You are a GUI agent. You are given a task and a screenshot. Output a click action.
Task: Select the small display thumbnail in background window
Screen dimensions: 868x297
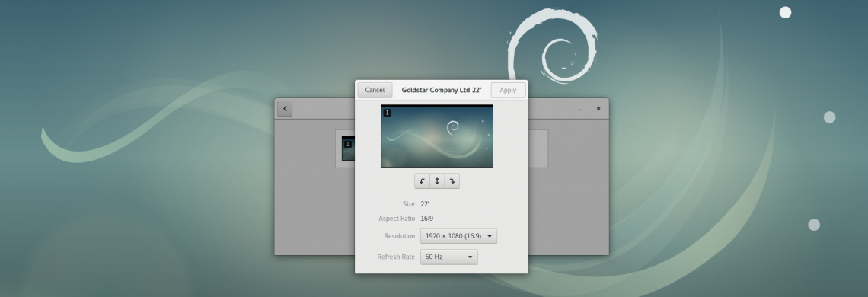[x=348, y=148]
